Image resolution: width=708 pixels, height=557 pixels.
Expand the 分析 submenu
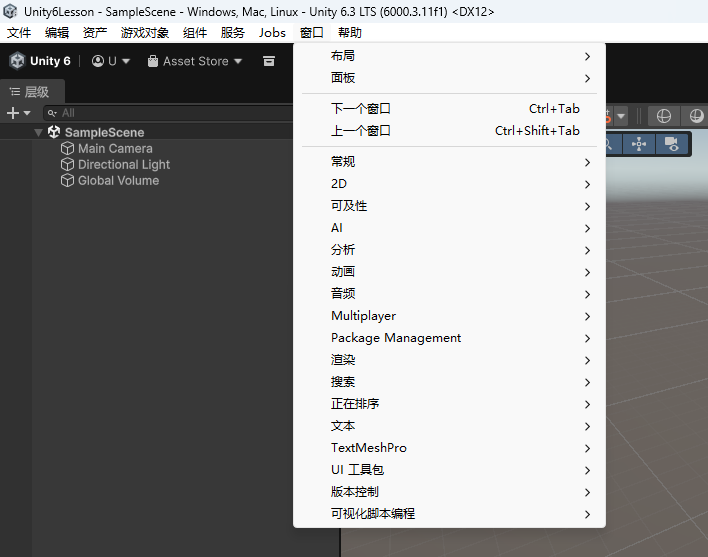(449, 250)
